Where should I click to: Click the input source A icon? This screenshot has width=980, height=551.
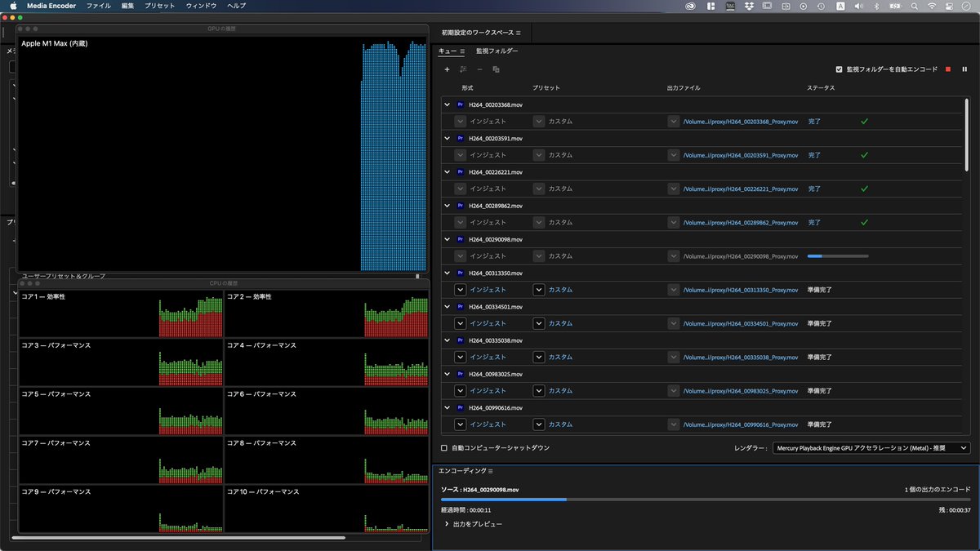click(840, 6)
